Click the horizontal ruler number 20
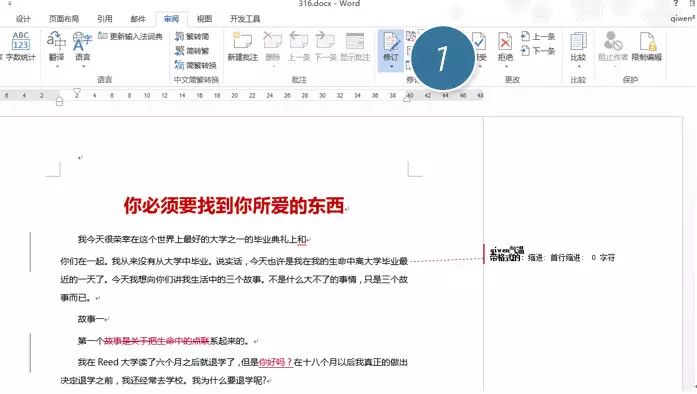Viewport: 697px width, 394px height. 234,95
